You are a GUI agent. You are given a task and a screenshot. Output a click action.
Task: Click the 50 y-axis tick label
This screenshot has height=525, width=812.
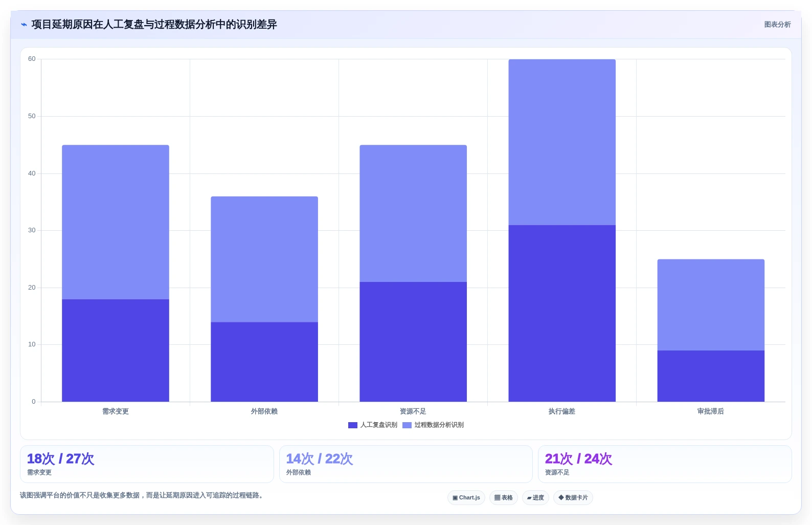pos(32,116)
